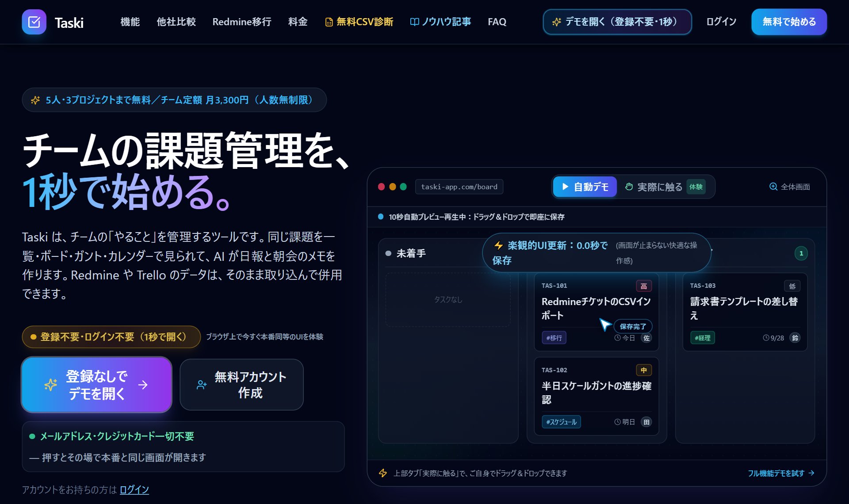Click the 田 assignee avatar on TAS-102
This screenshot has height=504, width=849.
coord(646,422)
